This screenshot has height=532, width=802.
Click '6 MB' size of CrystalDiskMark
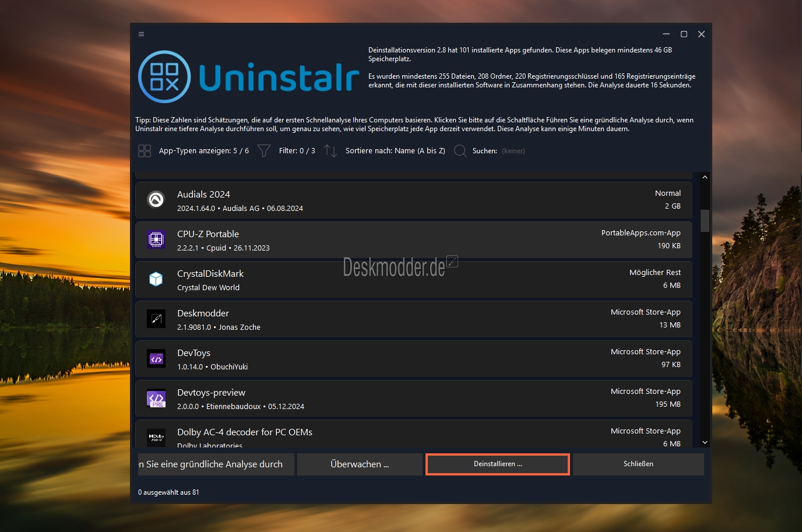[671, 286]
